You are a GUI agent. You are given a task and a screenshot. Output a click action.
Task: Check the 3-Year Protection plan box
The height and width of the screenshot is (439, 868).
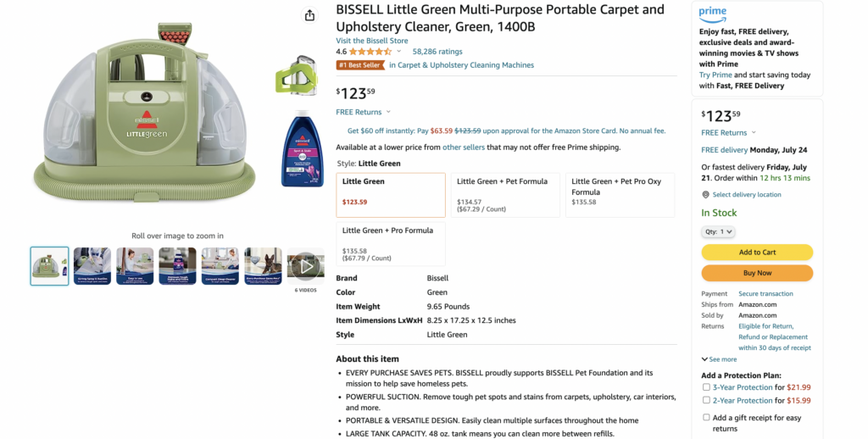(x=706, y=387)
